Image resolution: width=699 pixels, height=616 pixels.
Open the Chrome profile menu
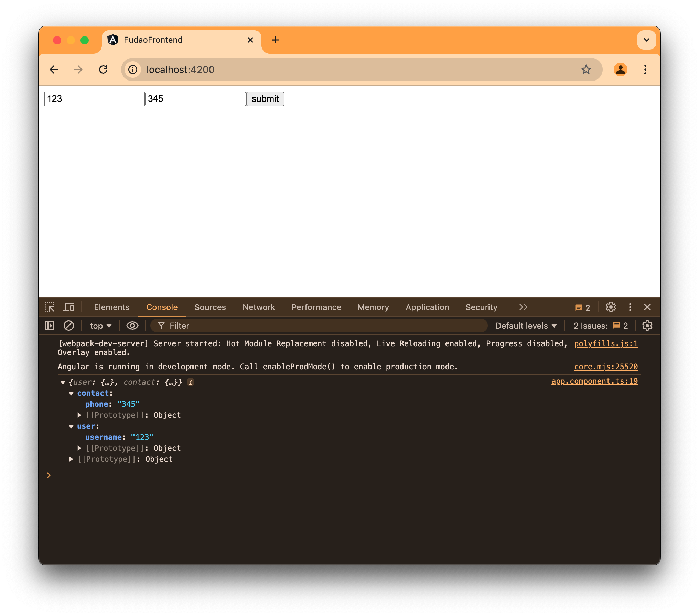[621, 70]
